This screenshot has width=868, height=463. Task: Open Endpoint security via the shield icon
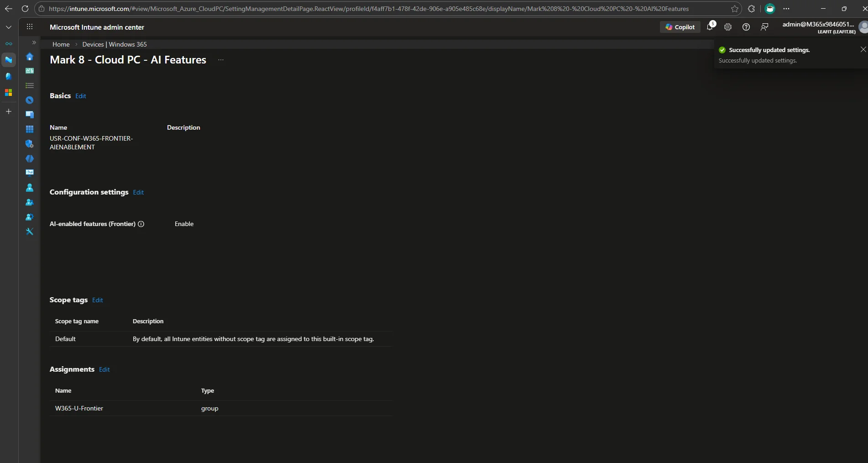(29, 144)
